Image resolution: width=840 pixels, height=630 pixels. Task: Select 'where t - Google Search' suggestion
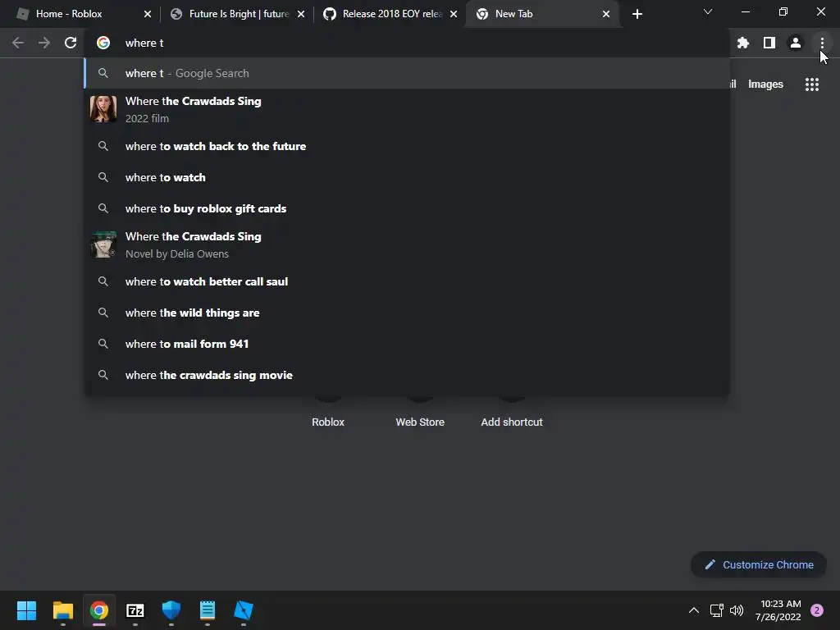click(x=407, y=73)
